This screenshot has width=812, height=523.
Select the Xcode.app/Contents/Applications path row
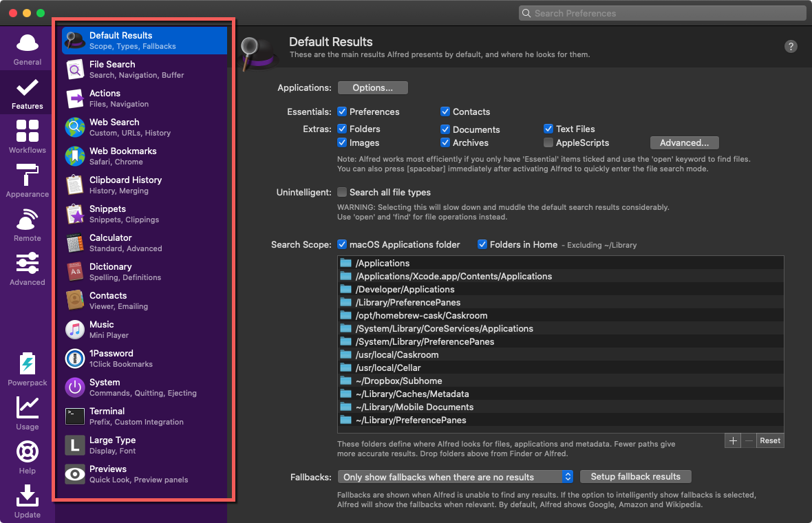560,276
